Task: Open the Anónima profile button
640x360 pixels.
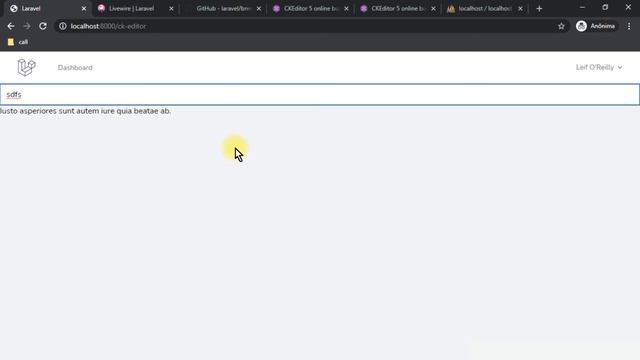Action: coord(596,26)
